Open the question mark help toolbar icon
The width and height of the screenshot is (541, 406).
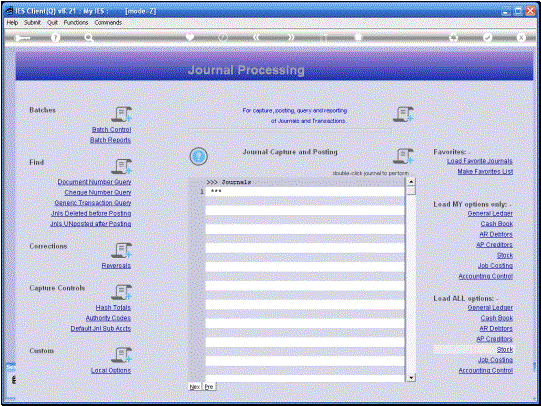click(55, 38)
